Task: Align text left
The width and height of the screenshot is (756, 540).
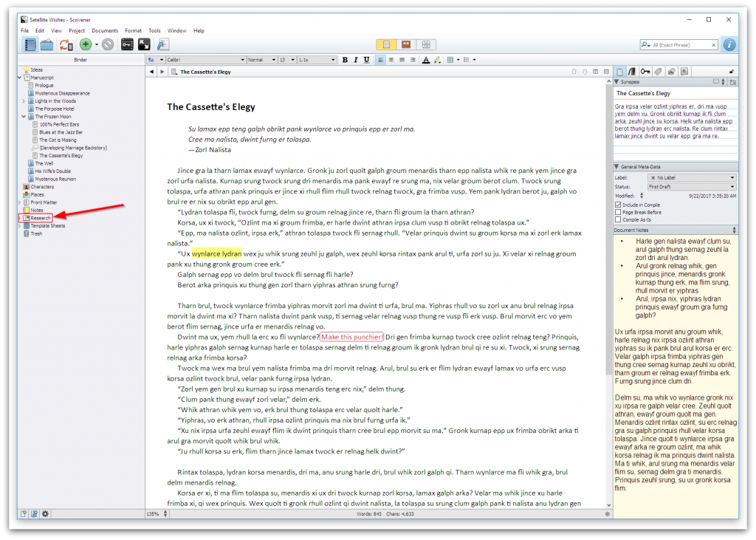Action: [380, 60]
